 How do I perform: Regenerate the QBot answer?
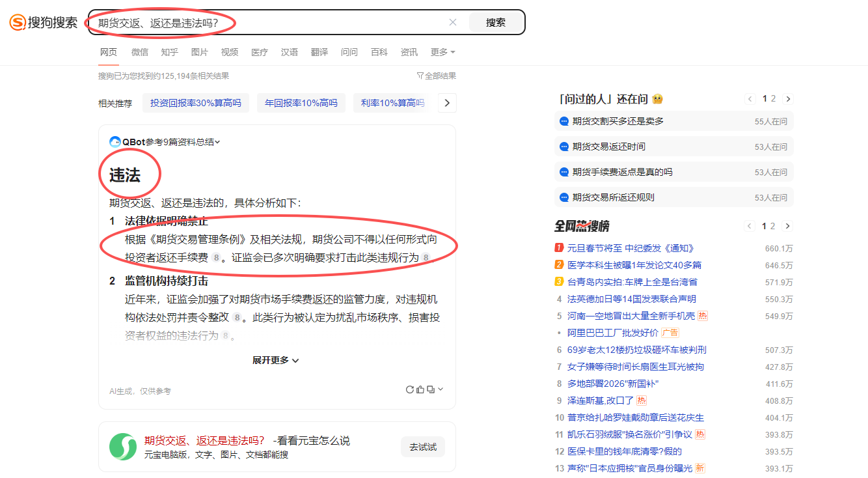coord(409,389)
